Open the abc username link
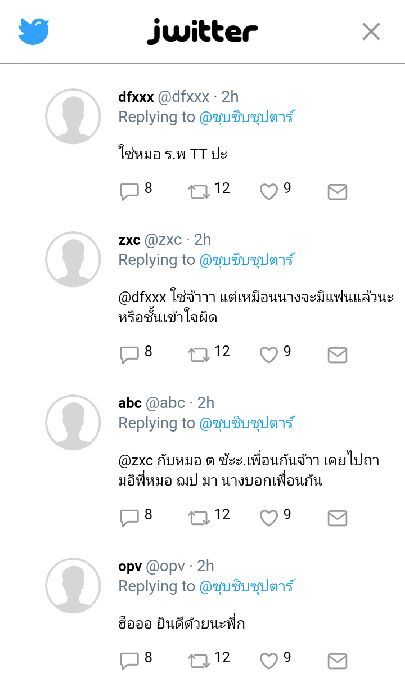The width and height of the screenshot is (405, 700). 130,403
